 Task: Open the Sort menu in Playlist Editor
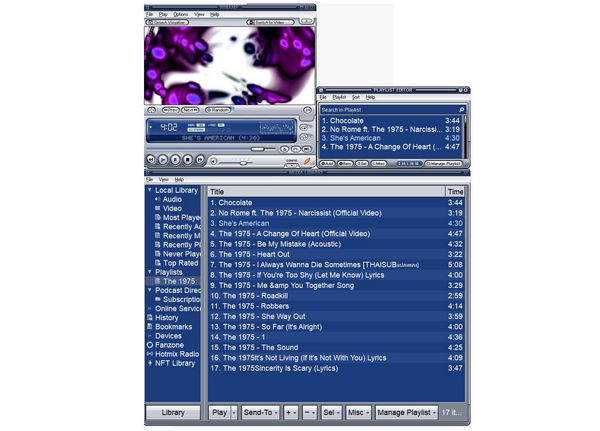coord(356,97)
